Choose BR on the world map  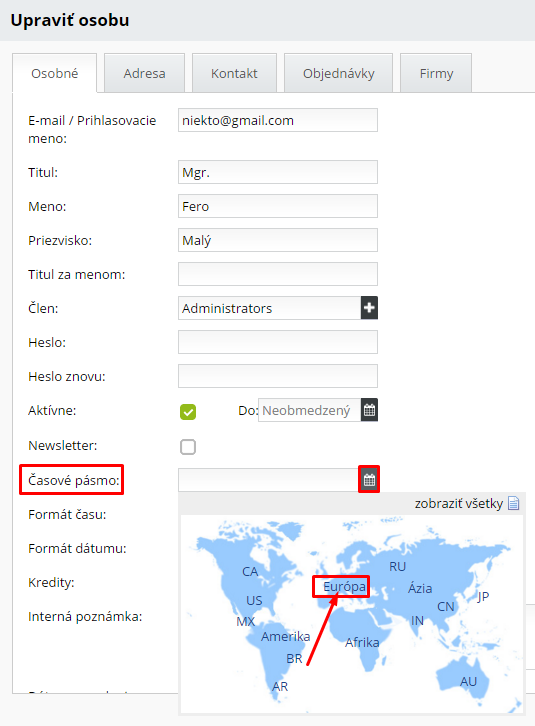click(294, 659)
